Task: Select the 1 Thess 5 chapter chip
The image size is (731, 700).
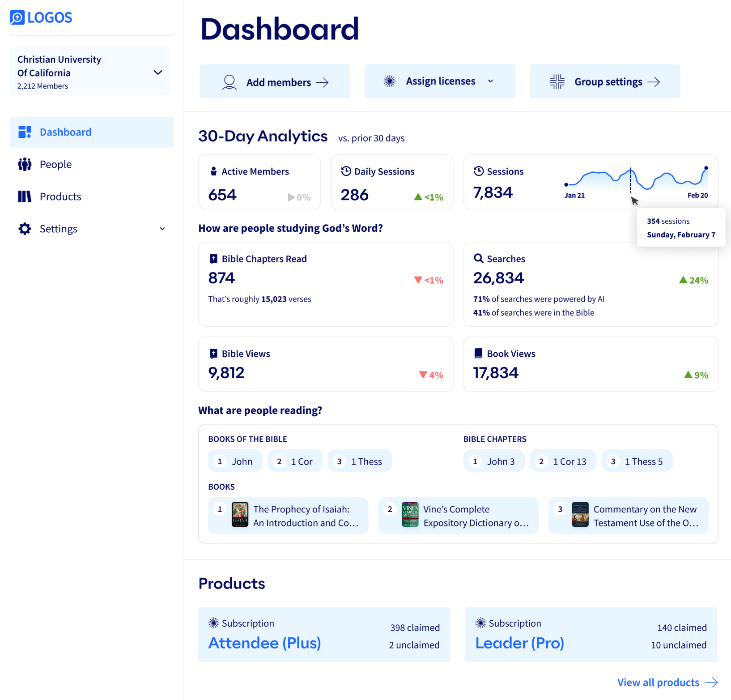Action: [637, 461]
